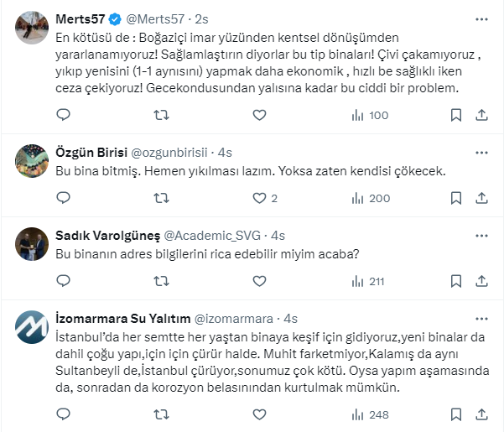
Task: Open more options on Özgün Birisi tweet
Action: (481, 153)
